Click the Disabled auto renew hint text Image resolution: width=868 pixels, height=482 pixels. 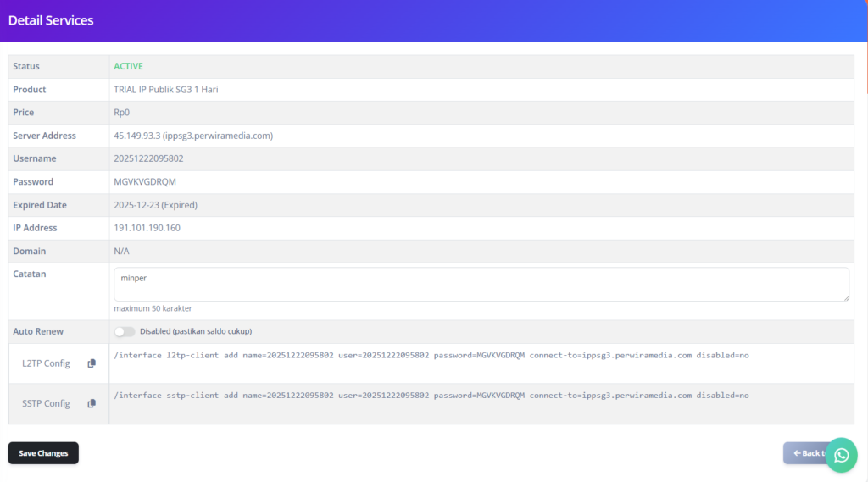click(x=195, y=331)
